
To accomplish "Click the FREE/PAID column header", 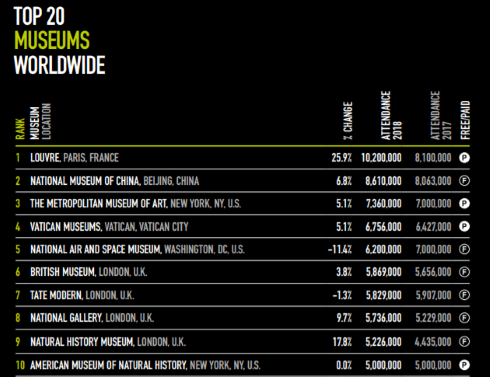I will (465, 120).
